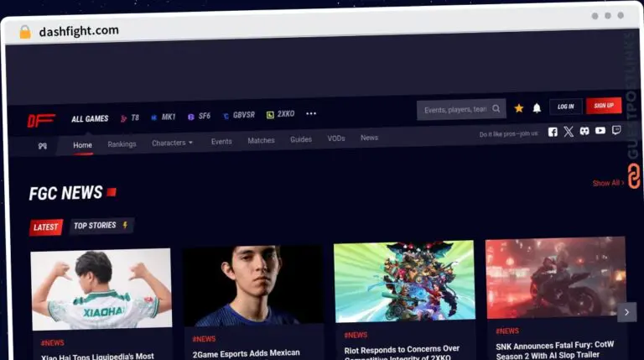Click the dashfight.com address text
This screenshot has width=644, height=360.
pyautogui.click(x=79, y=31)
